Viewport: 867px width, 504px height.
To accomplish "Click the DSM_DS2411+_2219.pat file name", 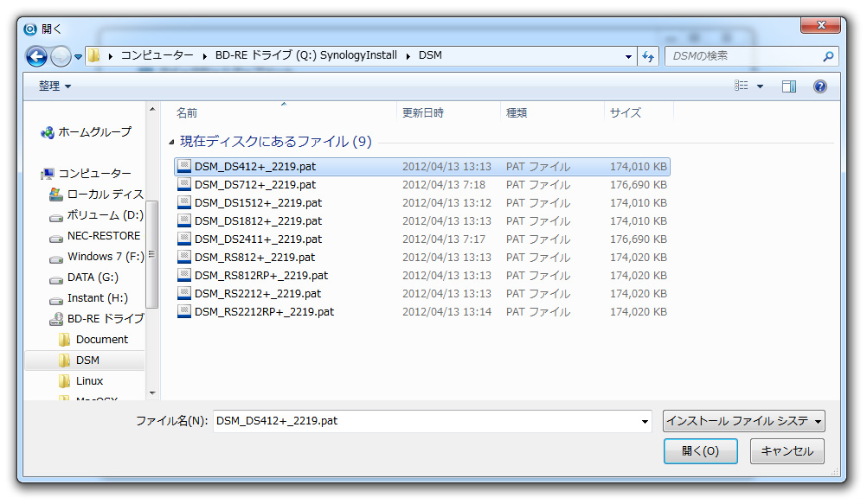I will click(x=258, y=239).
